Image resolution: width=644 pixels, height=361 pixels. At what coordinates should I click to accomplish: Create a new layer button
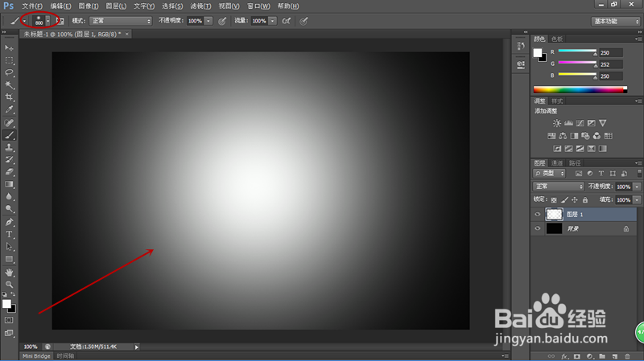615,356
